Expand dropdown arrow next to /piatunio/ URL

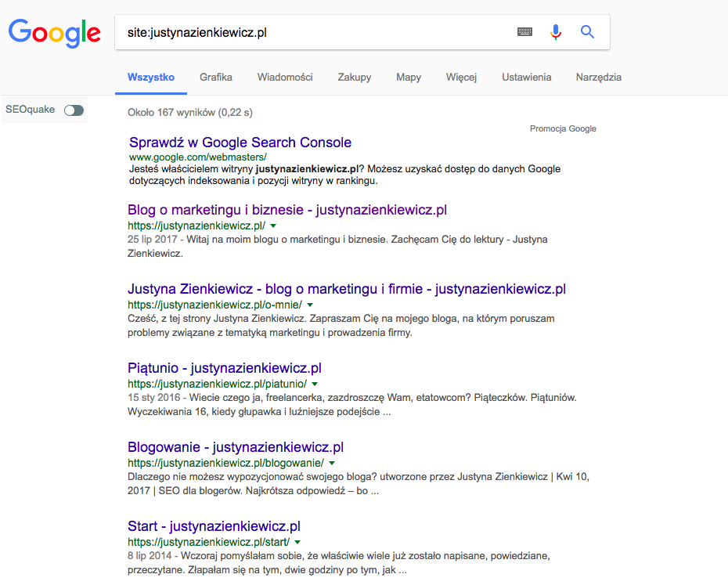315,385
